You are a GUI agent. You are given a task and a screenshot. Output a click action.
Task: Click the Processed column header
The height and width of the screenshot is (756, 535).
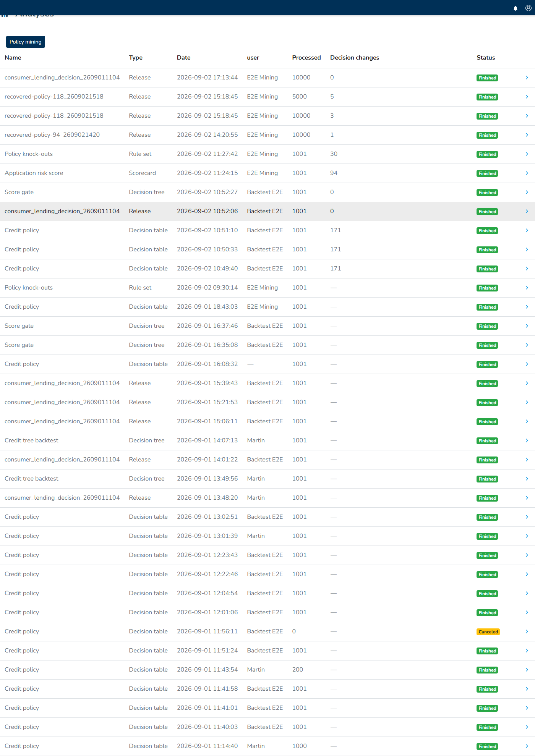pos(306,58)
